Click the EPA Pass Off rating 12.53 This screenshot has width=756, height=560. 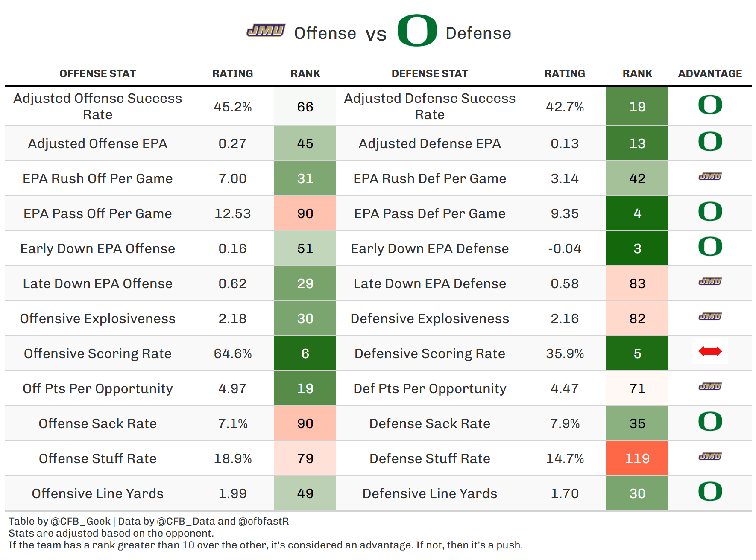click(x=232, y=213)
